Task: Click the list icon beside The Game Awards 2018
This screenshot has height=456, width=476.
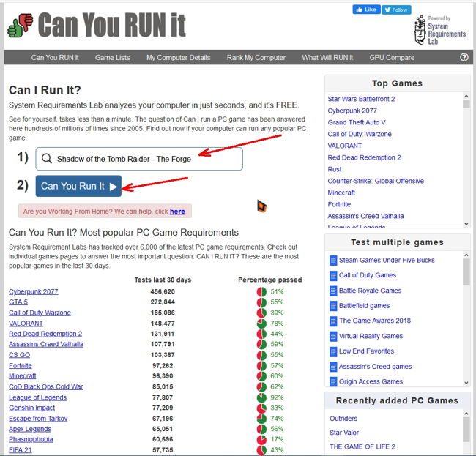Action: (333, 321)
